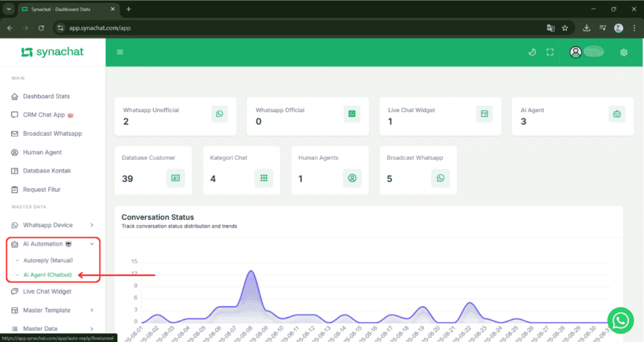This screenshot has width=644, height=342.
Task: Click Broadcast Whatsapp card icon
Action: click(440, 178)
